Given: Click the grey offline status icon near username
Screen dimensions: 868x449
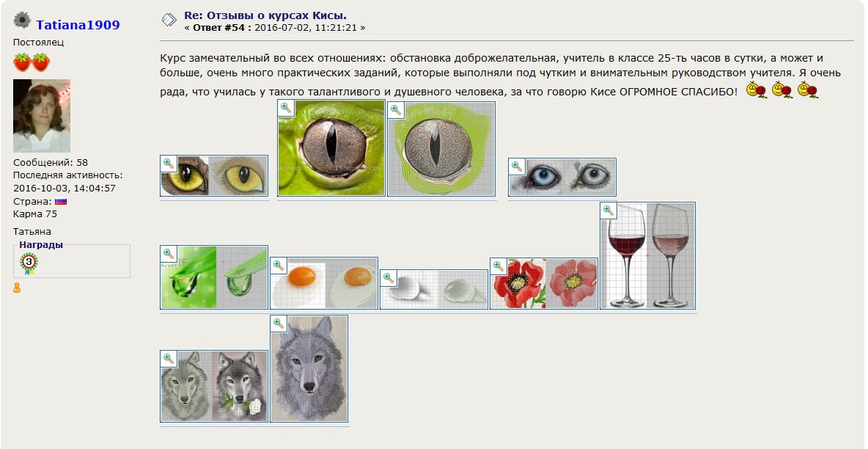Looking at the screenshot, I should tap(22, 20).
